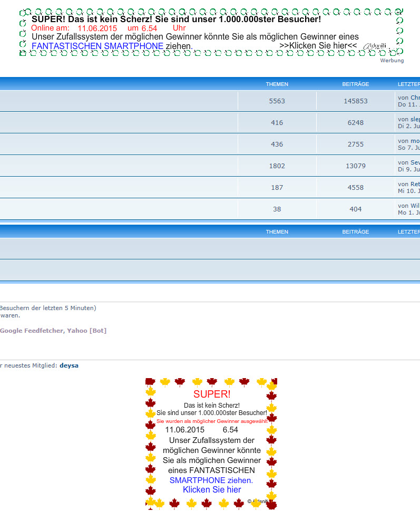Select the topics count 416
Viewport: 420px width, 511px height.
(x=277, y=122)
